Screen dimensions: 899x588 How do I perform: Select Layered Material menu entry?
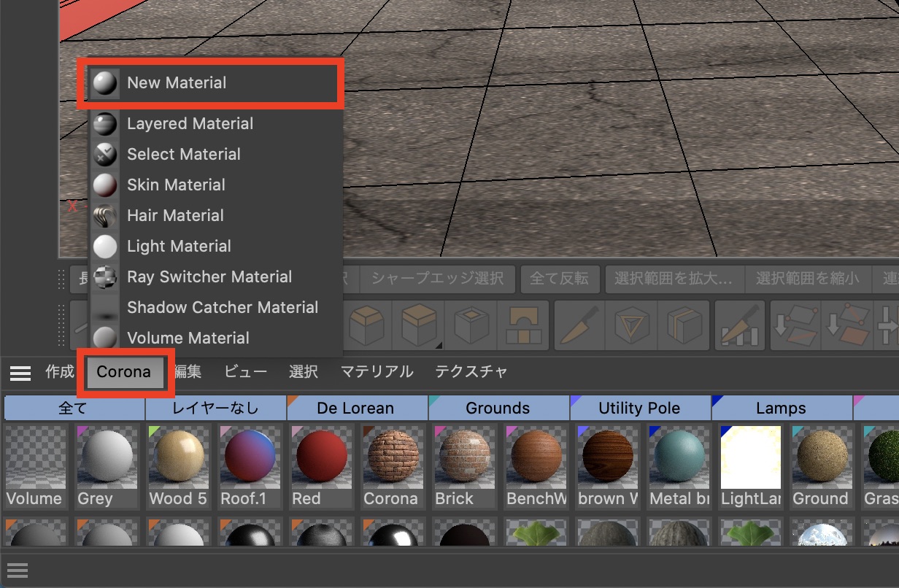coord(190,124)
